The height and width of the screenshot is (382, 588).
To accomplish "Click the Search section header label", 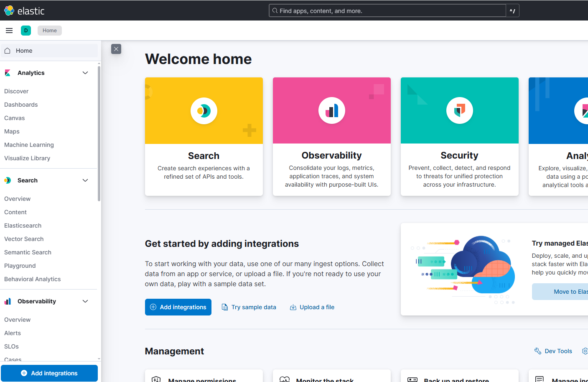I will click(28, 180).
